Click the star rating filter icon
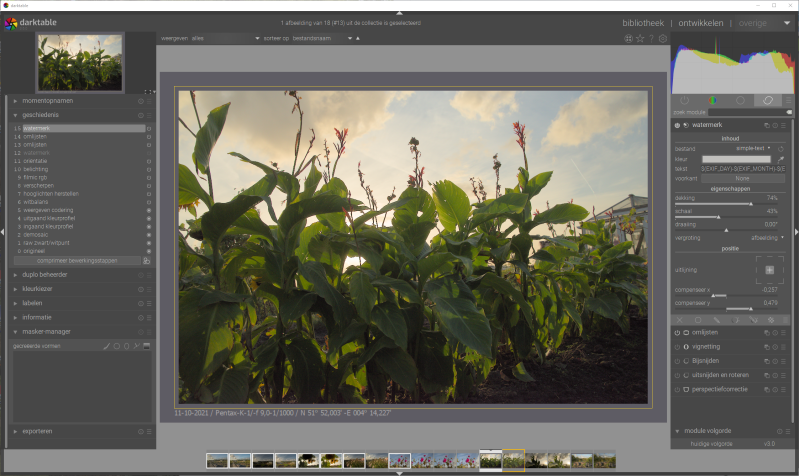The image size is (799, 476). pos(640,39)
